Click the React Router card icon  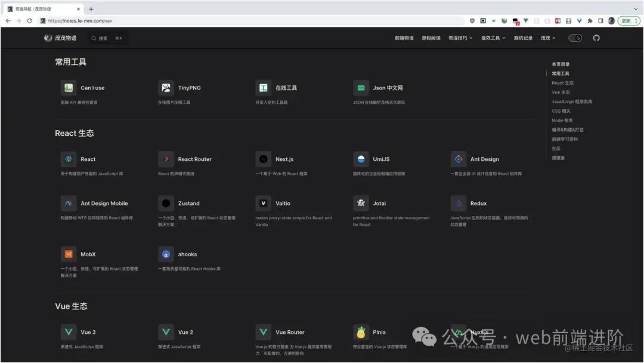pos(166,159)
